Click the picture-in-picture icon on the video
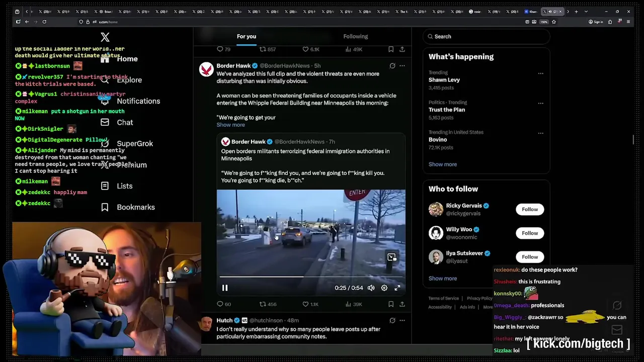Image resolution: width=644 pixels, height=362 pixels. [392, 257]
